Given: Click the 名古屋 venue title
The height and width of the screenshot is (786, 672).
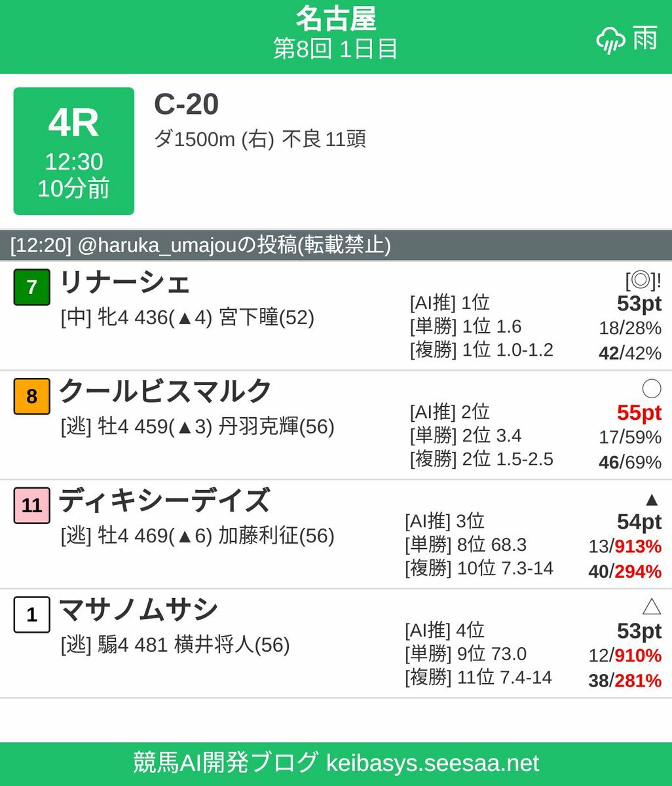Looking at the screenshot, I should (x=335, y=19).
